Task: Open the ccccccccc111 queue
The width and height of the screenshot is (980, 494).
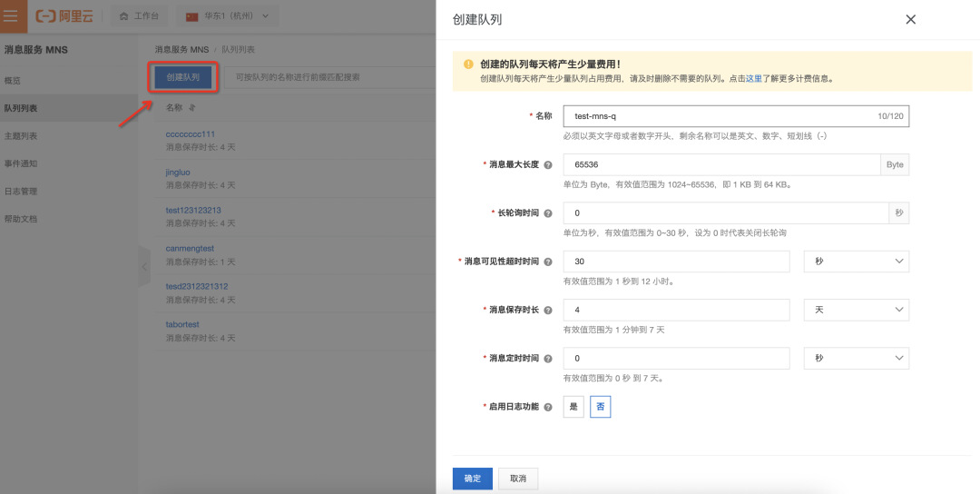Action: coord(191,134)
